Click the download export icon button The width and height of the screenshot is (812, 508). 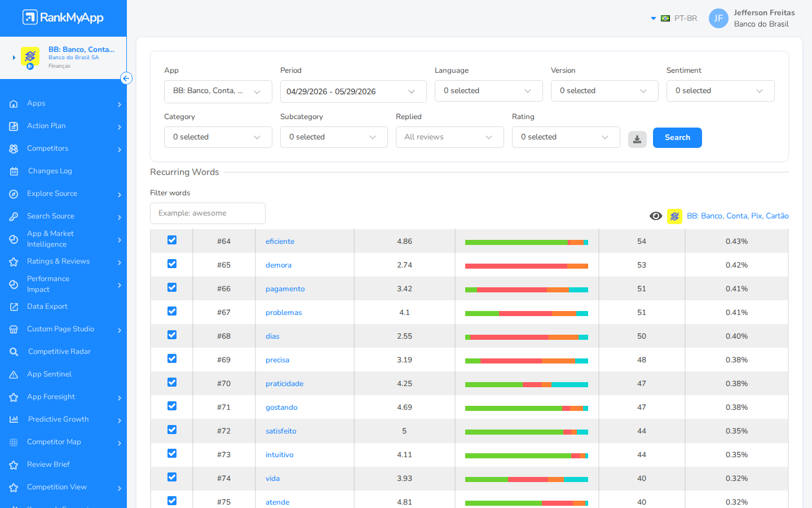click(637, 139)
